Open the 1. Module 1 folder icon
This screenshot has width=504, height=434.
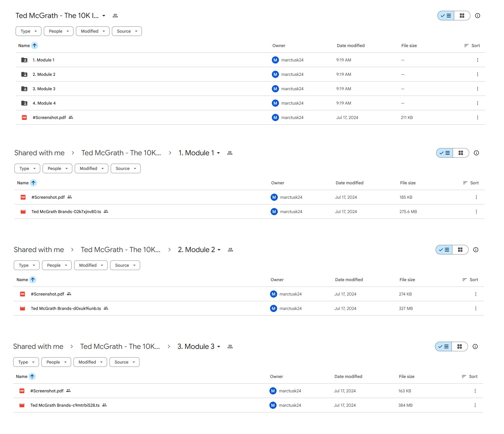24,60
